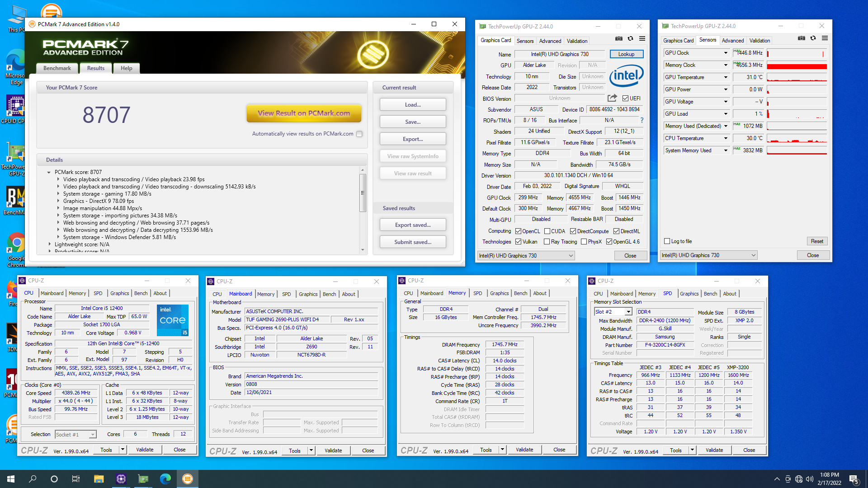Click the Lookup button in GPU-Z

point(627,54)
